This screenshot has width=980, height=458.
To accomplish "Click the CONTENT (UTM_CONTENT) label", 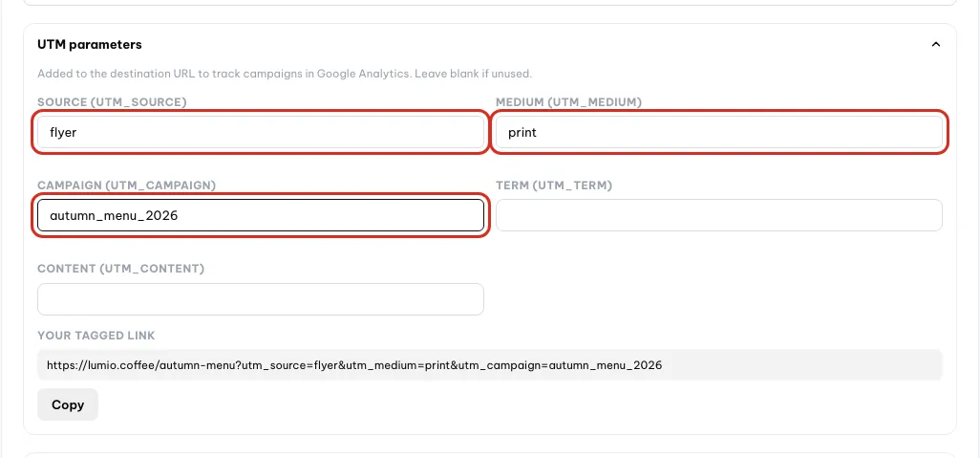I will point(120,269).
